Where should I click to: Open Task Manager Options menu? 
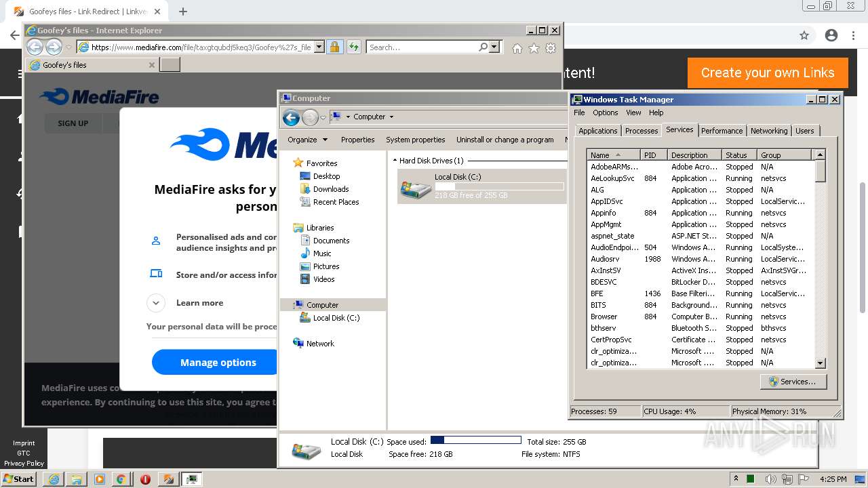tap(606, 113)
